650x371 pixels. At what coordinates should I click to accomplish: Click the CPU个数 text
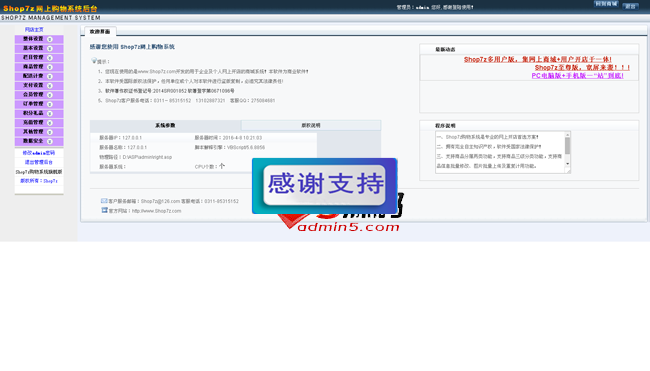[209, 166]
